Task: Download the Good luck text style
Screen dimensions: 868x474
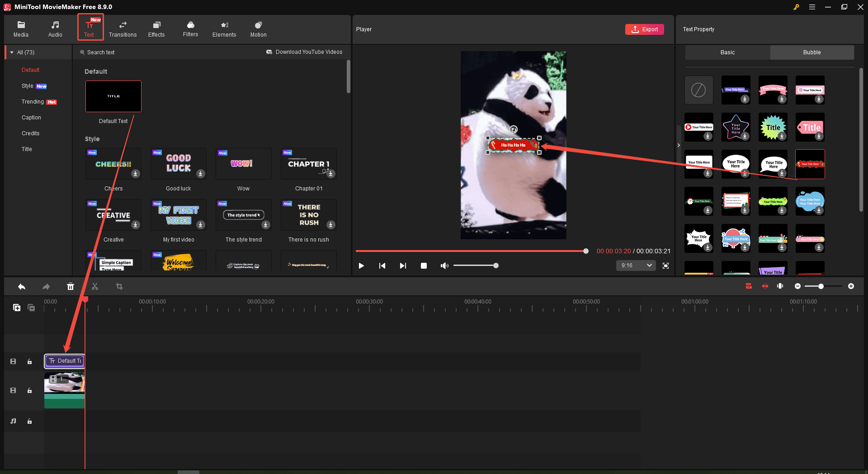Action: (x=201, y=174)
